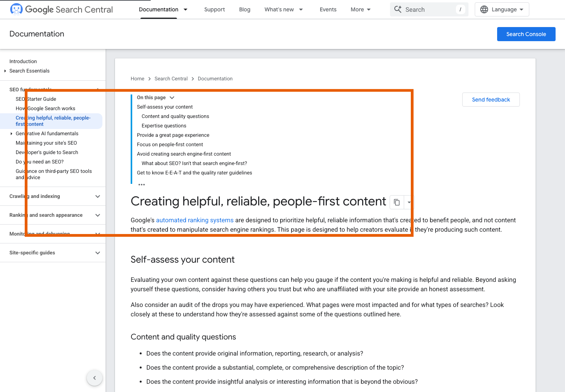565x392 pixels.
Task: Go to Documentation breadcrumb link
Action: pyautogui.click(x=215, y=79)
